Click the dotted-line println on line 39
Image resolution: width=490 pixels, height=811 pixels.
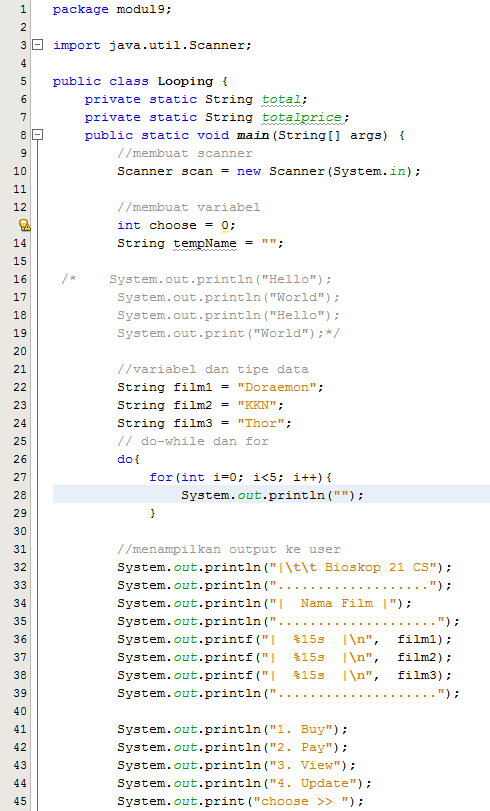288,694
